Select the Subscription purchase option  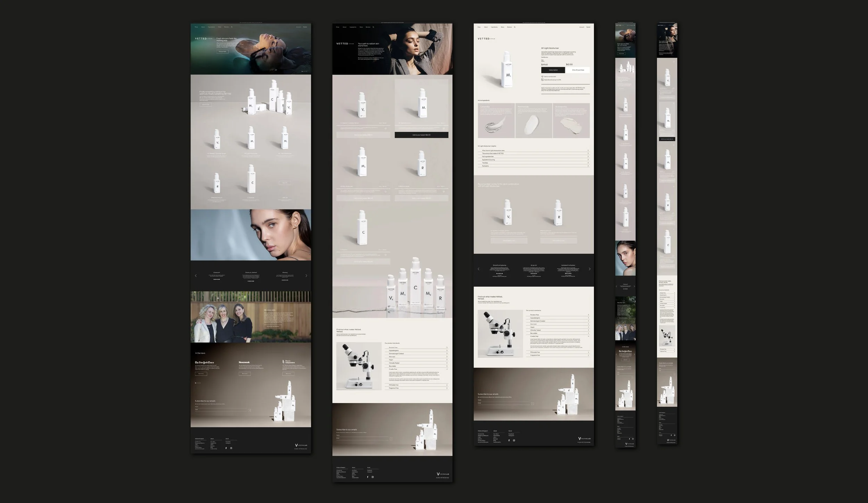pyautogui.click(x=553, y=70)
